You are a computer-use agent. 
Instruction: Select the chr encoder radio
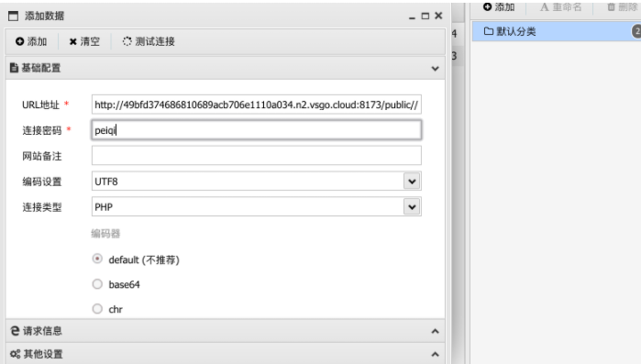tap(97, 309)
